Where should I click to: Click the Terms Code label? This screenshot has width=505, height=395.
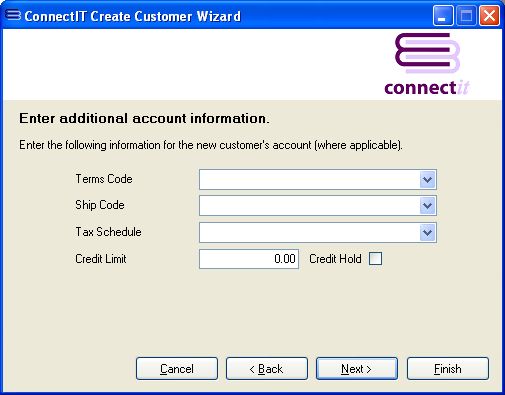(x=104, y=179)
